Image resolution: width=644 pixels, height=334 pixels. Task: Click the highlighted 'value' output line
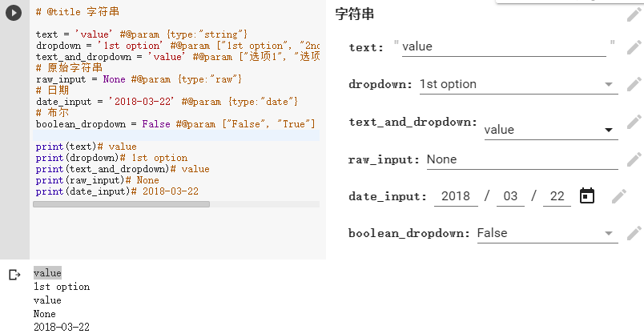pos(47,273)
